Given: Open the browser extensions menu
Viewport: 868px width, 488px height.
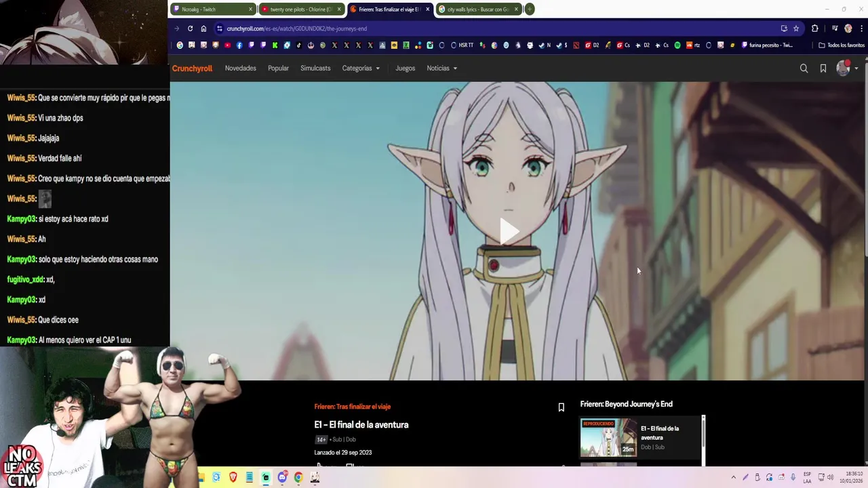Looking at the screenshot, I should tap(815, 28).
